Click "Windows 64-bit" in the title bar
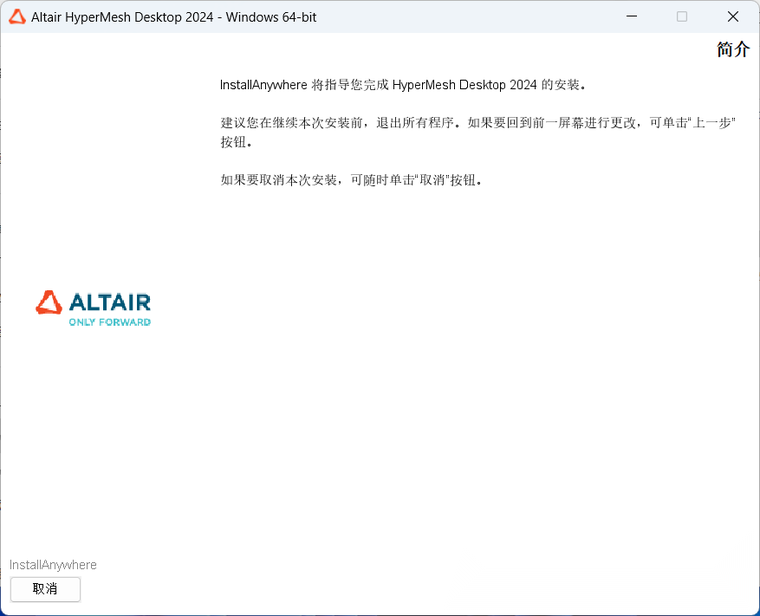 (271, 17)
